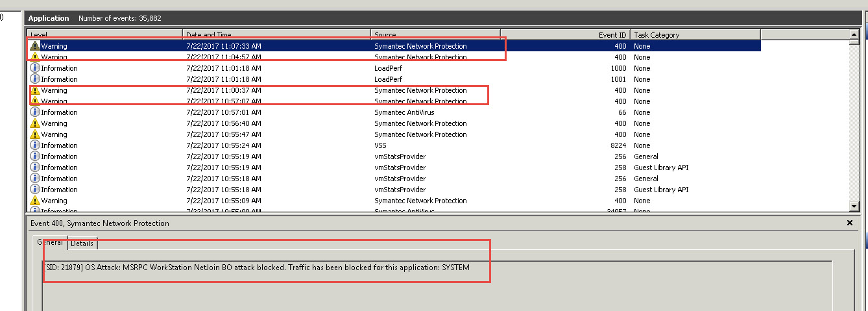Image resolution: width=868 pixels, height=311 pixels.
Task: Click Event ID 66 cell
Action: [x=622, y=112]
